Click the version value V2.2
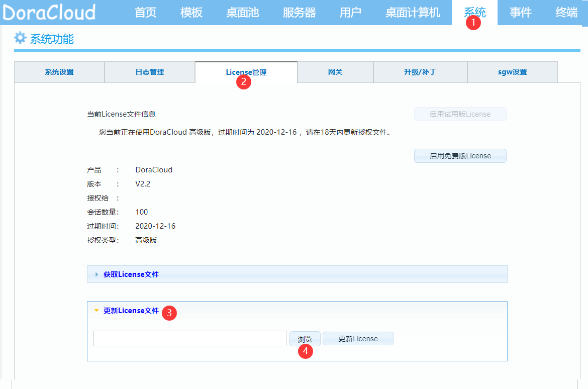The height and width of the screenshot is (389, 588). (x=143, y=184)
